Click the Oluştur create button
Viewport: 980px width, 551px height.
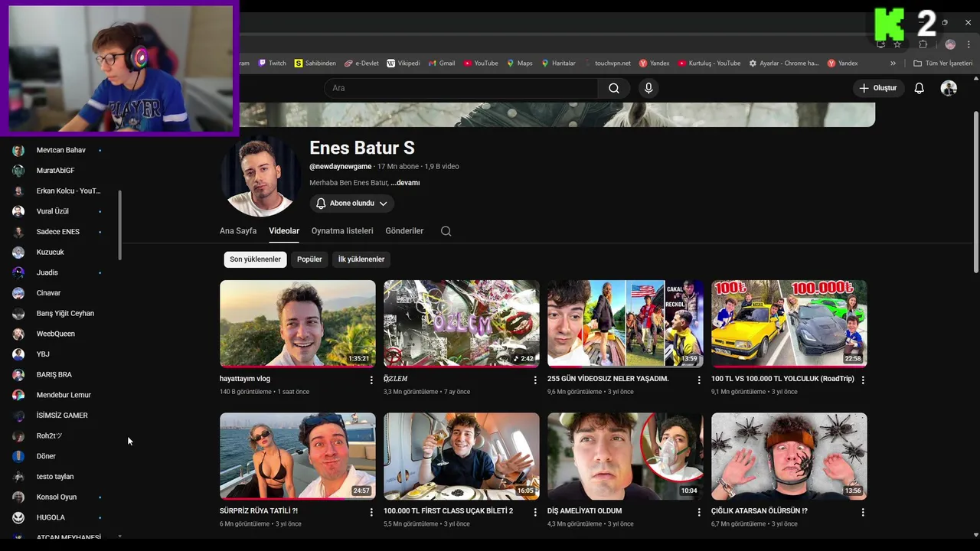click(x=878, y=88)
